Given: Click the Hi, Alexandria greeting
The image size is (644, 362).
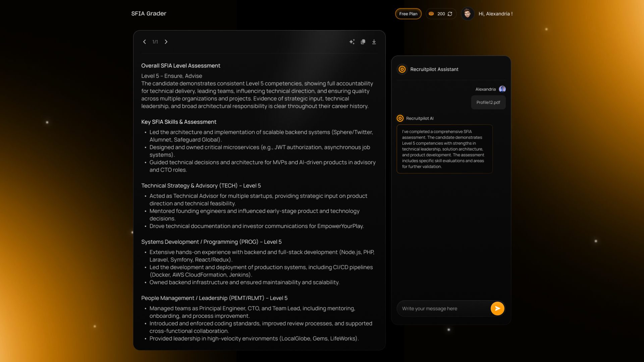Looking at the screenshot, I should (495, 14).
